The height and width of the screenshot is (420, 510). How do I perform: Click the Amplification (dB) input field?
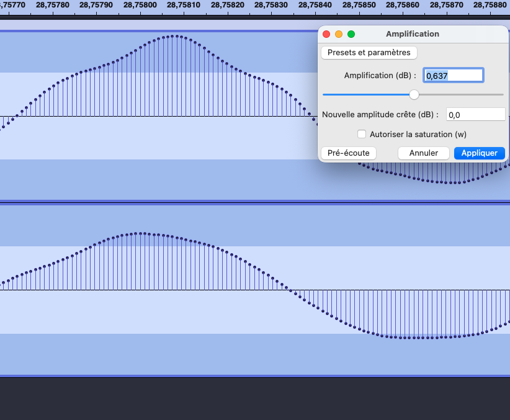454,76
